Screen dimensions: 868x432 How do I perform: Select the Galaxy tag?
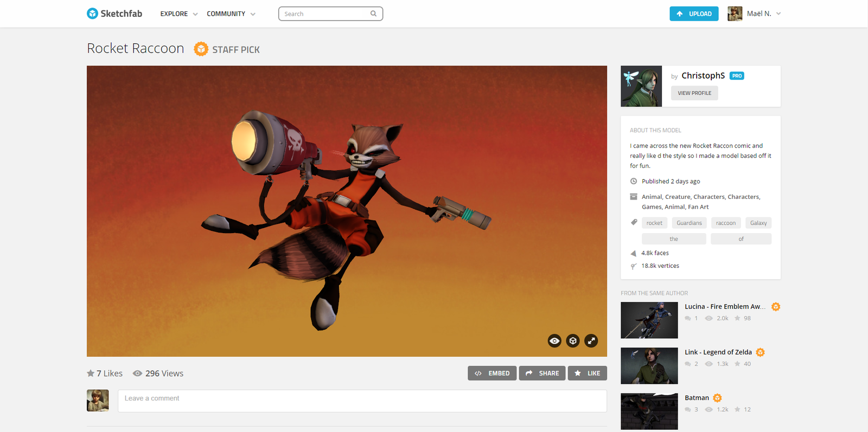pyautogui.click(x=758, y=223)
